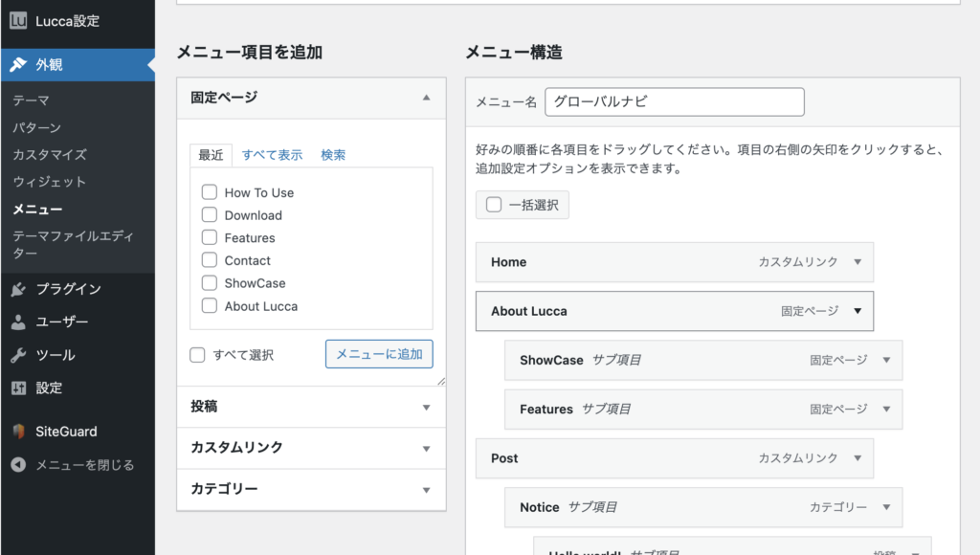Switch to the 検索 tab

tap(333, 155)
